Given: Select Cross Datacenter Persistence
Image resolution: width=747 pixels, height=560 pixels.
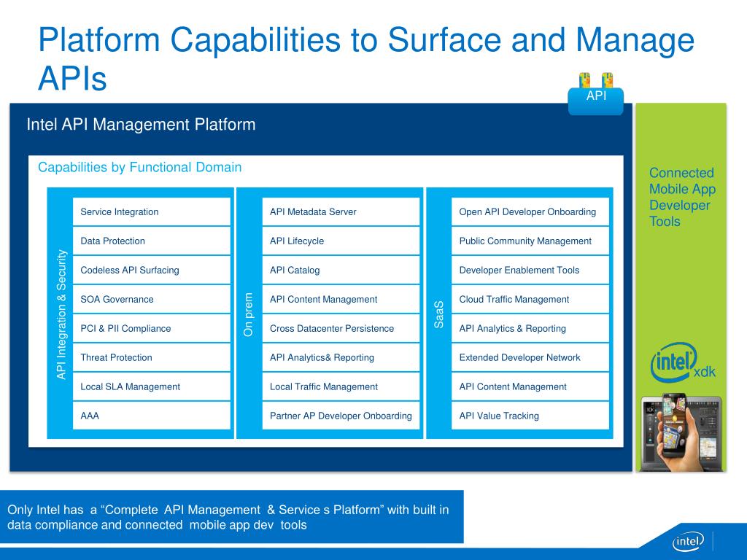Looking at the screenshot, I should [341, 328].
